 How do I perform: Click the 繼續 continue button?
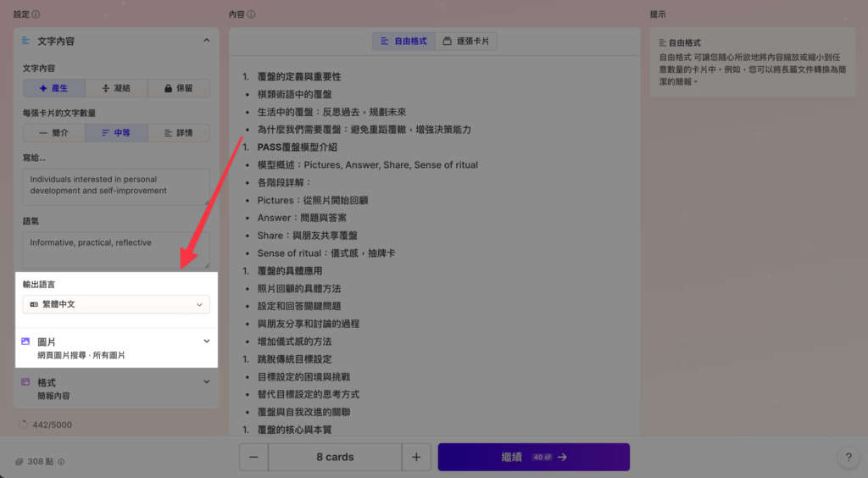(x=534, y=457)
